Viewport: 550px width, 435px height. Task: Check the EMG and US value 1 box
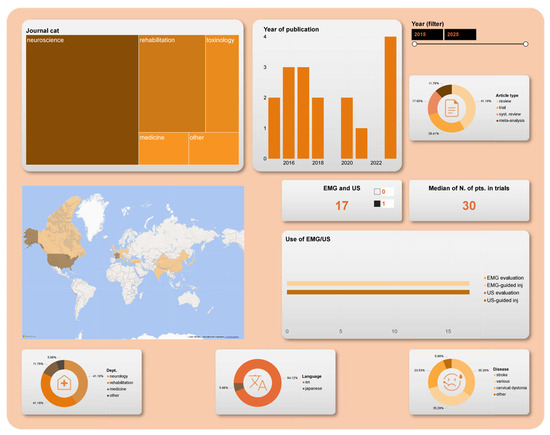(377, 203)
